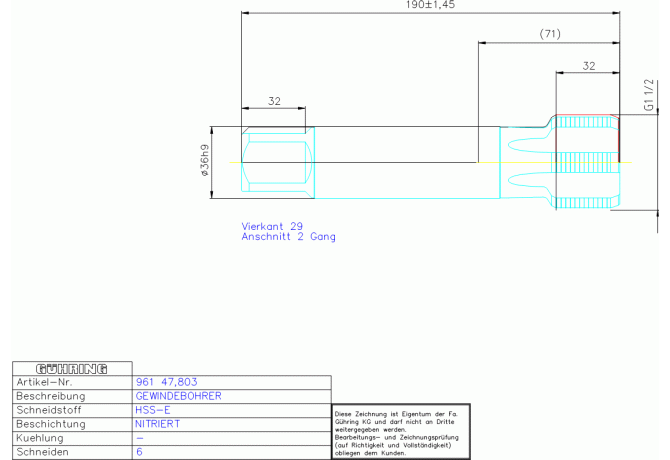
Task: Select the Schneiden label cell
Action: coord(73,452)
